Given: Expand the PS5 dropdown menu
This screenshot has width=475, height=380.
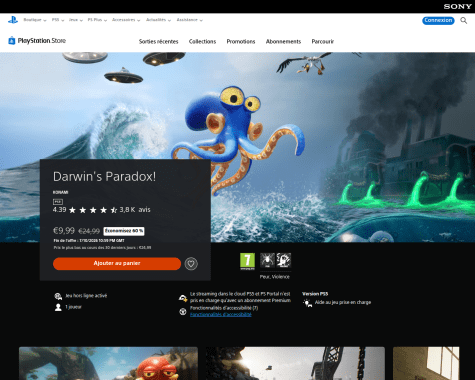Looking at the screenshot, I should (x=58, y=20).
